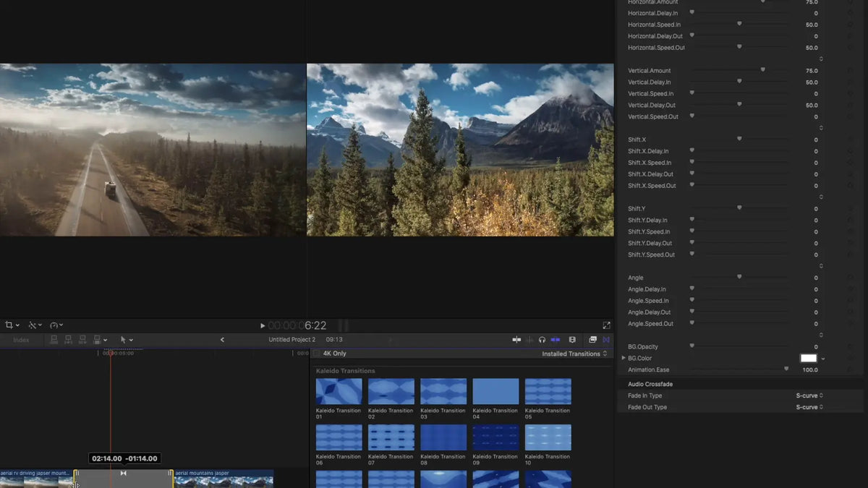This screenshot has height=488, width=868.
Task: Click the white BG.Color swatch
Action: pos(808,358)
